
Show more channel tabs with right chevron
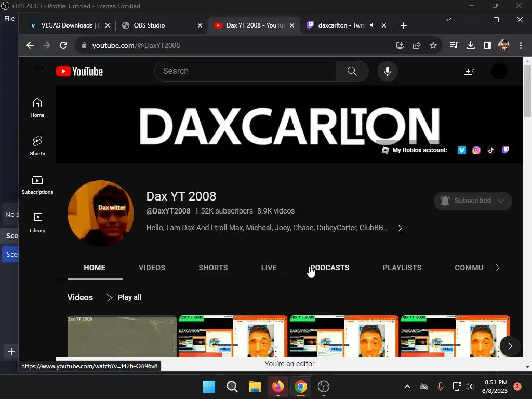tap(497, 268)
